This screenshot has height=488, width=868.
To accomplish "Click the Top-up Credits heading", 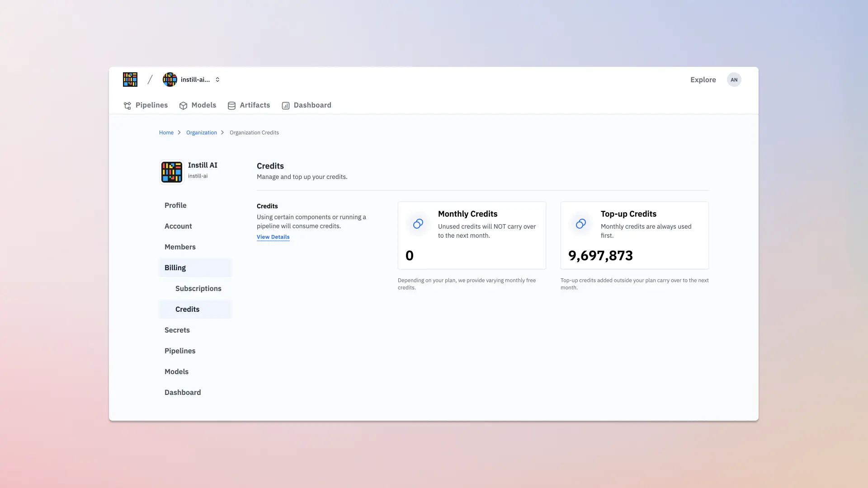I will tap(628, 214).
